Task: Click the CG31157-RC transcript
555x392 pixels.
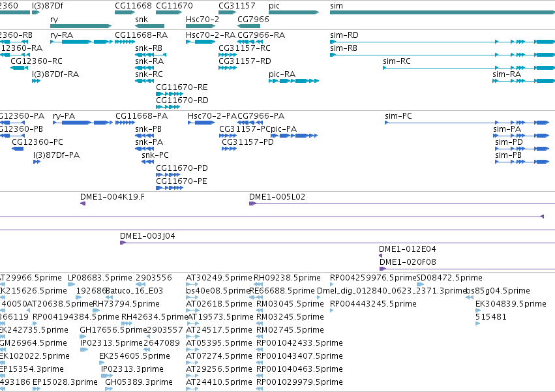Action: point(228,55)
